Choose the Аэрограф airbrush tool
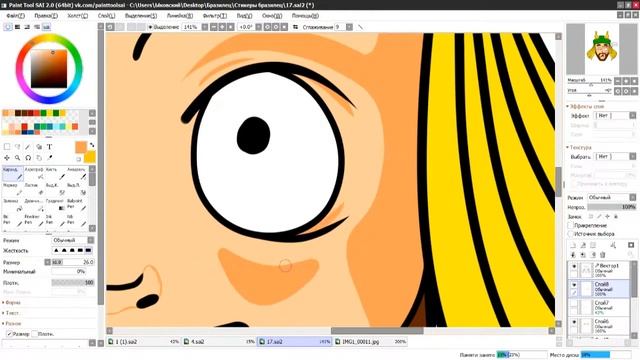Screen dimensions: 640x360 pos(34,173)
